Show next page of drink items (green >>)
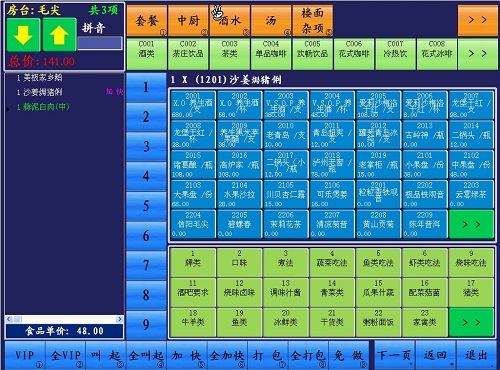The image size is (500, 370). 471,224
